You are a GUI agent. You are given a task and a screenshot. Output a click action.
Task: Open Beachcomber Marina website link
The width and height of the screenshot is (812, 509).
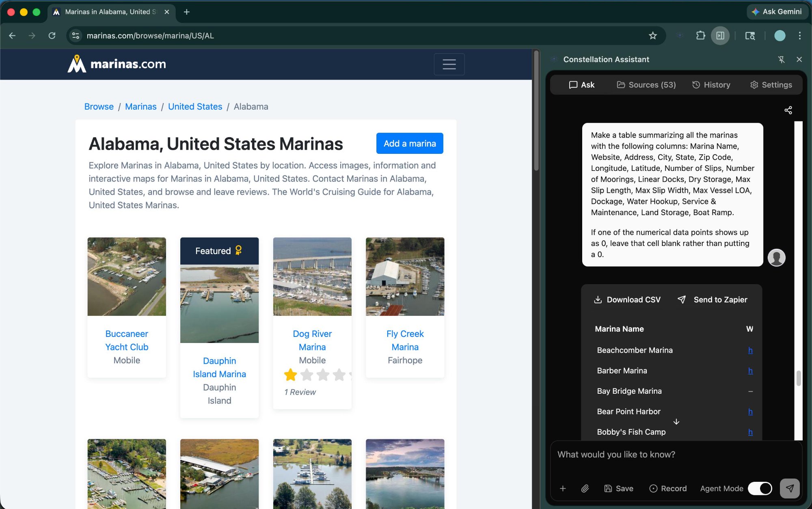[750, 350]
